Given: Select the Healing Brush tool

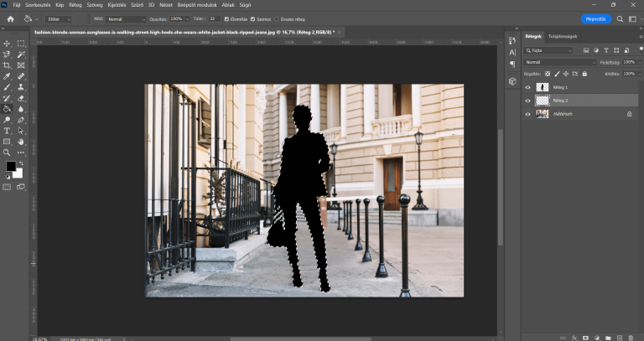Looking at the screenshot, I should point(21,76).
